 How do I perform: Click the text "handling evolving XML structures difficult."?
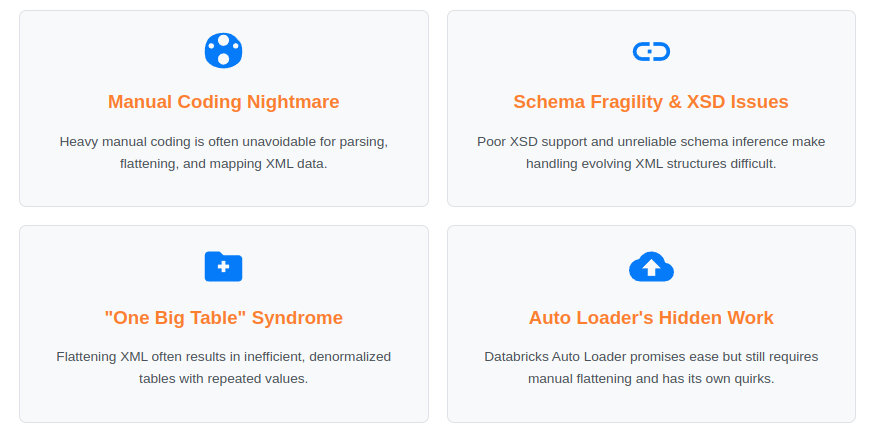point(651,164)
